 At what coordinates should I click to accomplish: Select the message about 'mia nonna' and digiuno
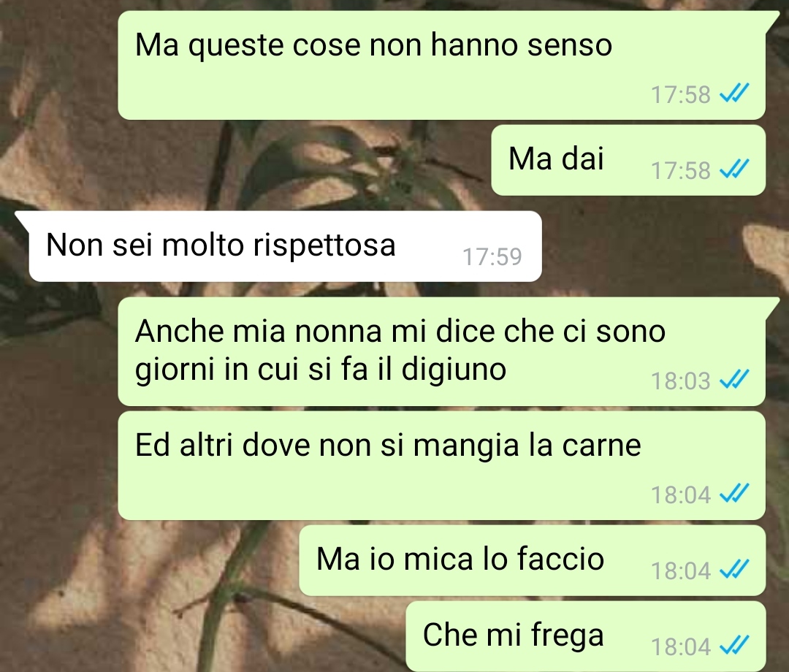point(442,351)
